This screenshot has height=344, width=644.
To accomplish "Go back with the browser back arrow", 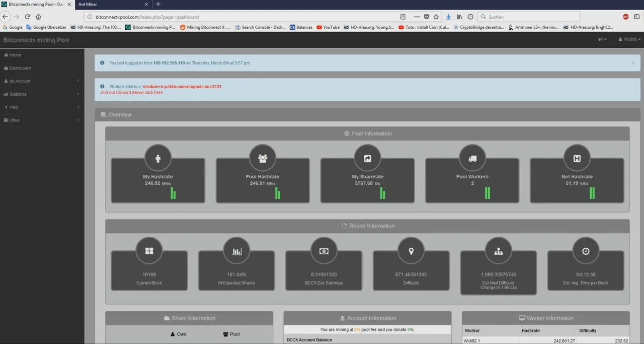I will tap(6, 17).
